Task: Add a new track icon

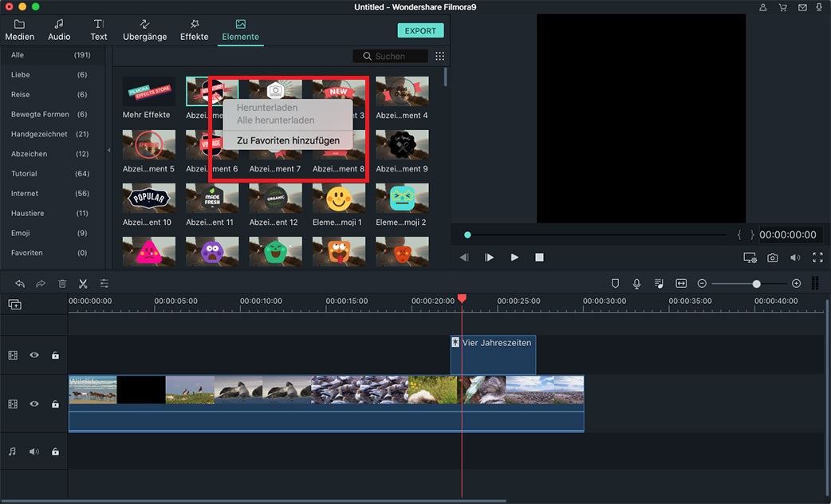Action: coord(15,304)
